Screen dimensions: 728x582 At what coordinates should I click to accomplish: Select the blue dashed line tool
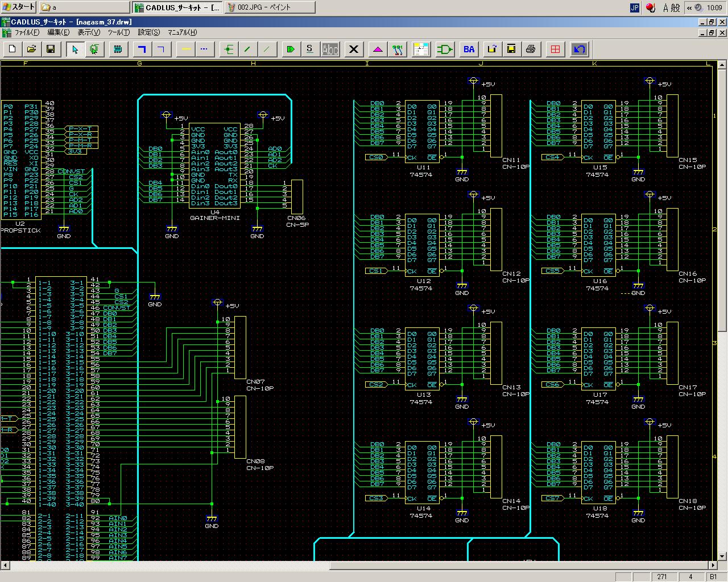point(204,49)
